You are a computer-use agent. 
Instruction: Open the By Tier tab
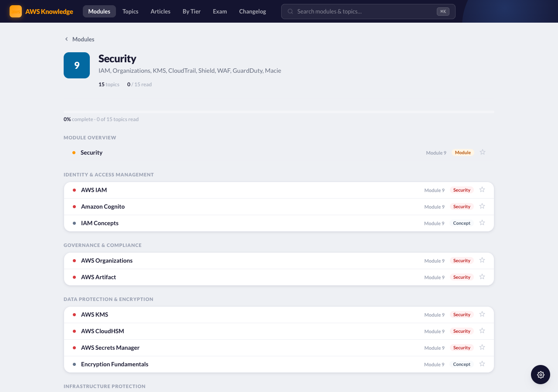[x=192, y=11]
